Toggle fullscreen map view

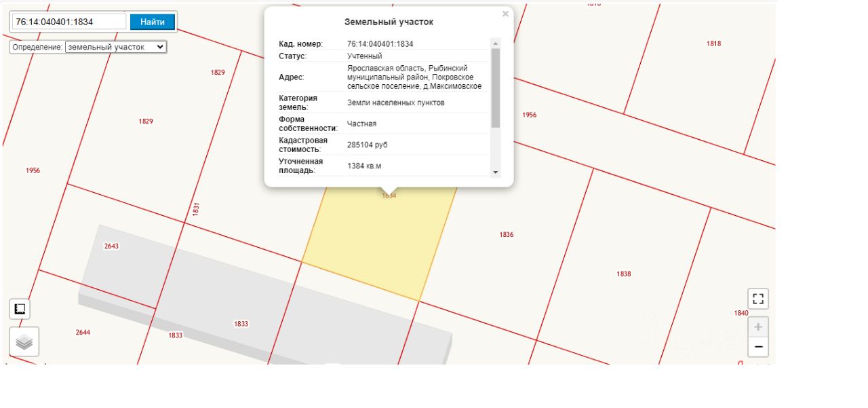coord(758,299)
